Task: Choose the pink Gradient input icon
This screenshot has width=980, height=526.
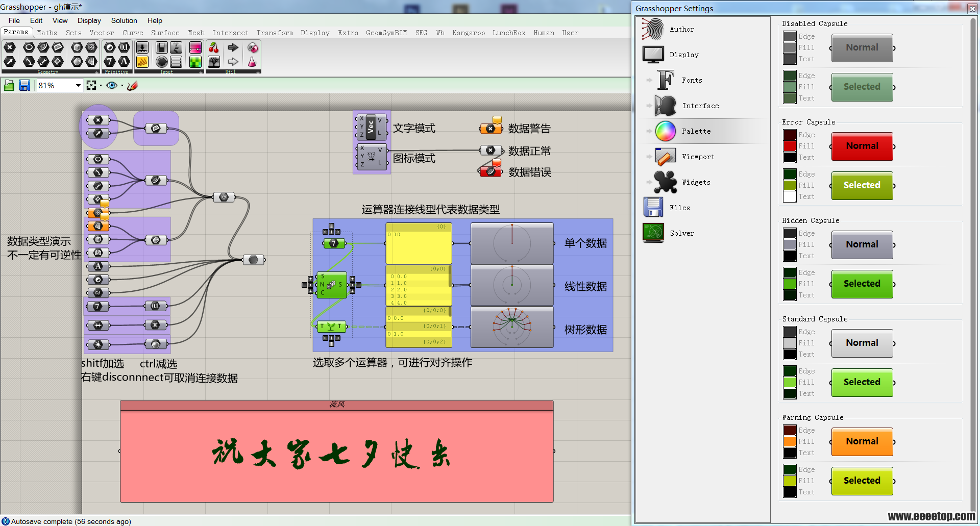Action: (195, 47)
